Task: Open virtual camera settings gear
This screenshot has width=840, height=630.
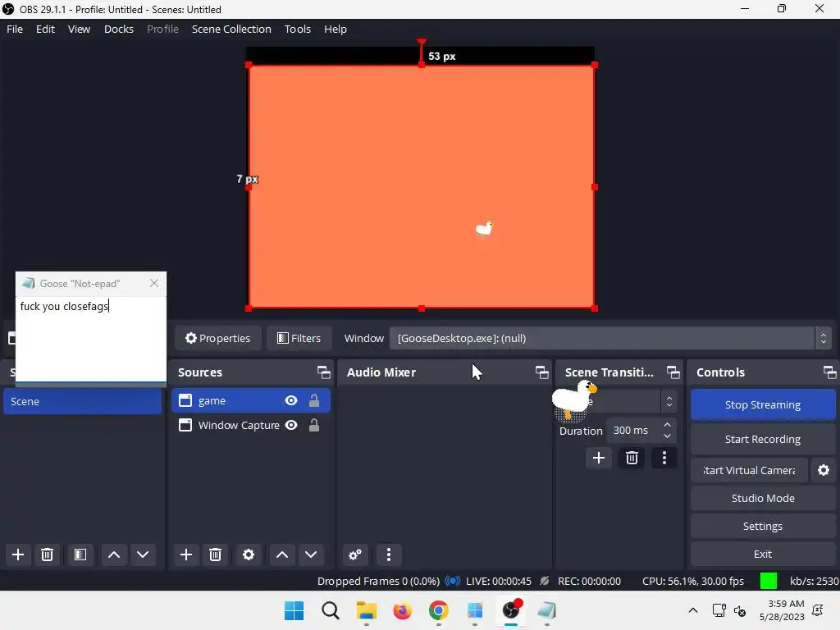Action: pos(824,470)
